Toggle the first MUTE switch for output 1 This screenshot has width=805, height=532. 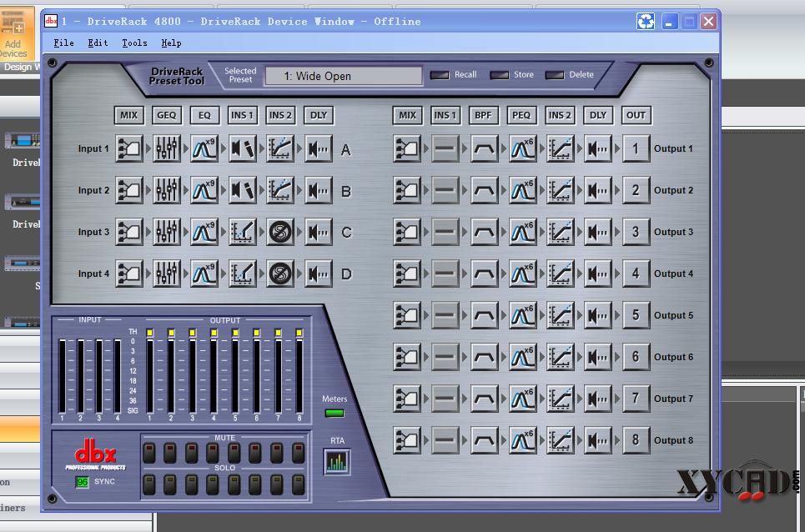point(149,454)
